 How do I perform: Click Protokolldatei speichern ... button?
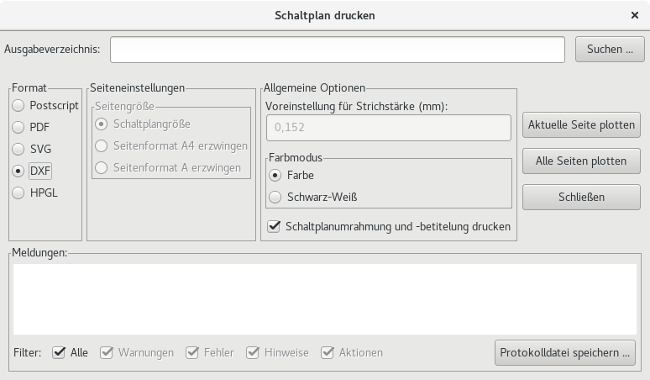click(565, 353)
